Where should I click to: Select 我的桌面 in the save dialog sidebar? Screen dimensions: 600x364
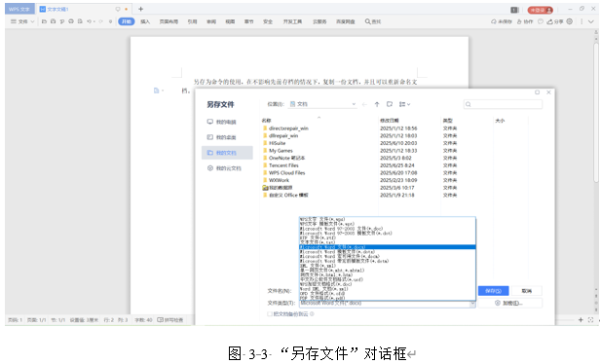click(x=227, y=137)
